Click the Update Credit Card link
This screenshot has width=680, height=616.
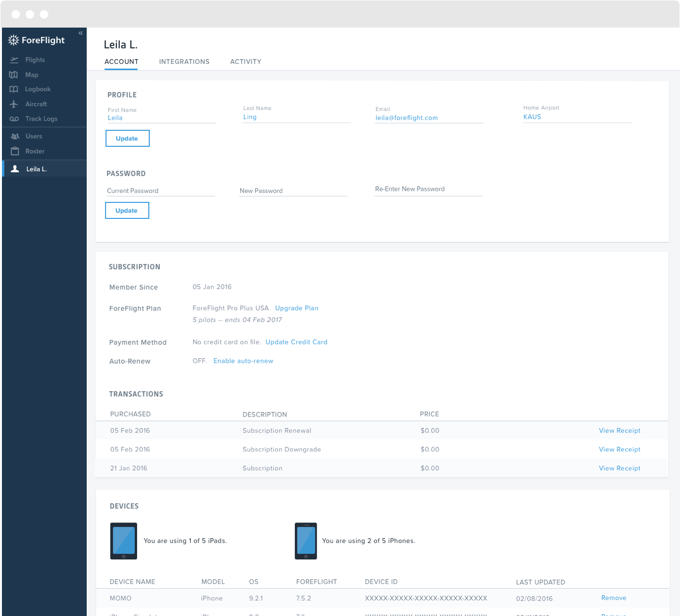296,342
